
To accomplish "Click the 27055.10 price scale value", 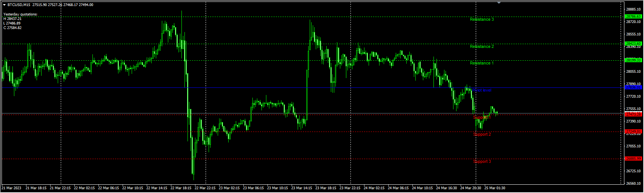I will click(633, 146).
